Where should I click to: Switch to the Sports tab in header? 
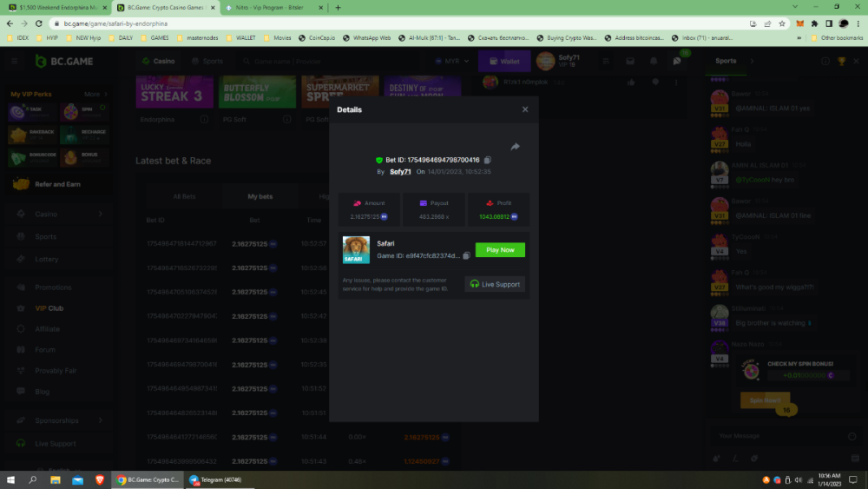point(207,62)
